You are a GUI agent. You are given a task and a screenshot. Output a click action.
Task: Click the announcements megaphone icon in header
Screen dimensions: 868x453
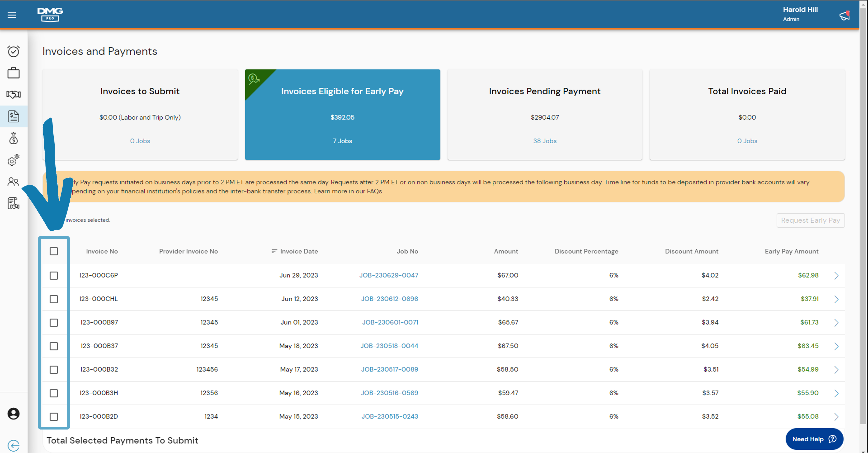tap(844, 15)
